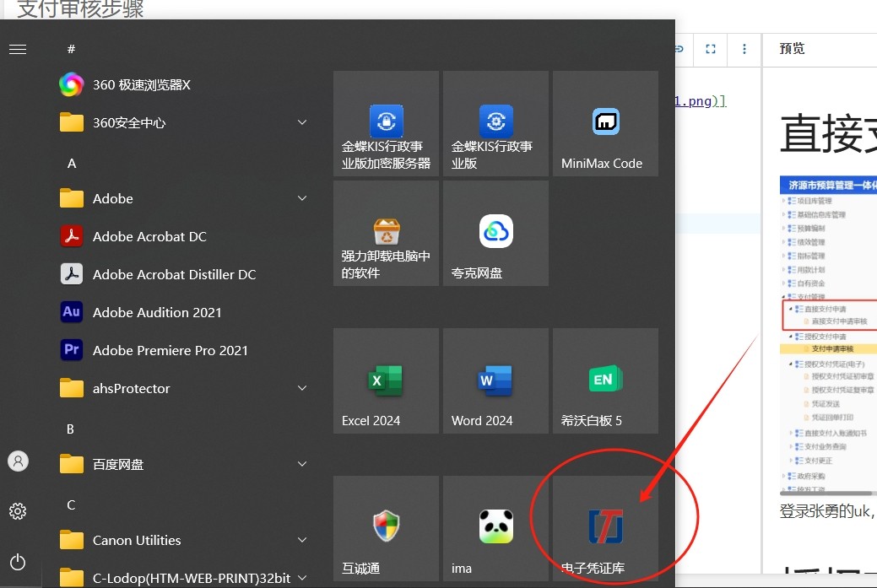Click the Start menu hamburger icon

(18, 49)
